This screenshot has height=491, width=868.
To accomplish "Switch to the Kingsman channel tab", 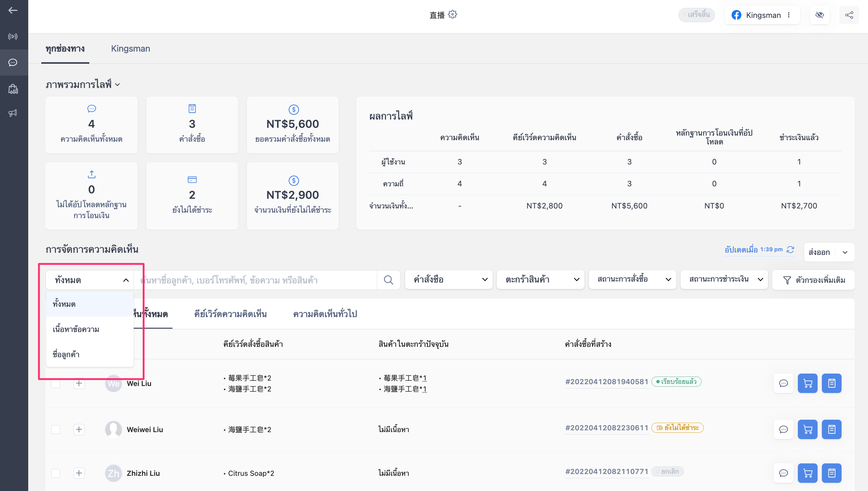I will [x=131, y=49].
